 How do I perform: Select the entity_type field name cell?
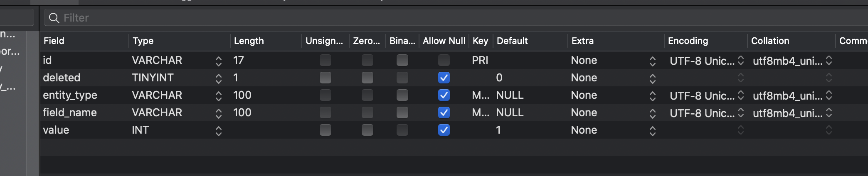[70, 95]
